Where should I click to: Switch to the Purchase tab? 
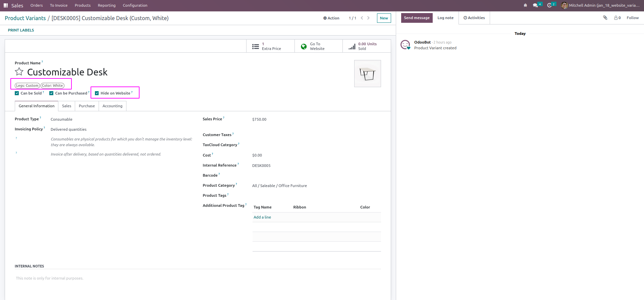[87, 106]
